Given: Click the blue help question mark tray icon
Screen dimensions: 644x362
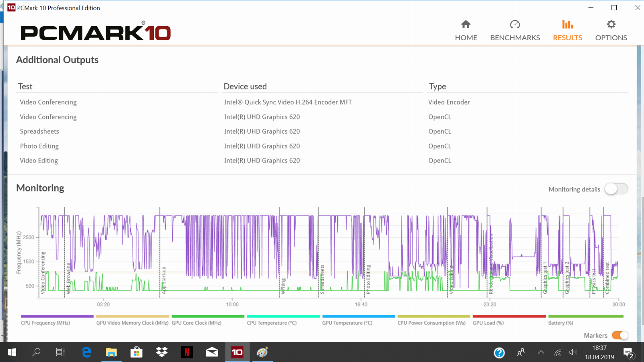Looking at the screenshot, I should tap(499, 353).
